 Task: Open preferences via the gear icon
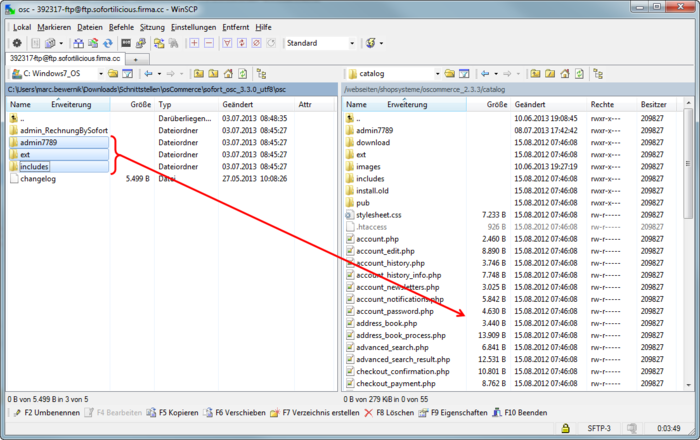click(x=17, y=43)
